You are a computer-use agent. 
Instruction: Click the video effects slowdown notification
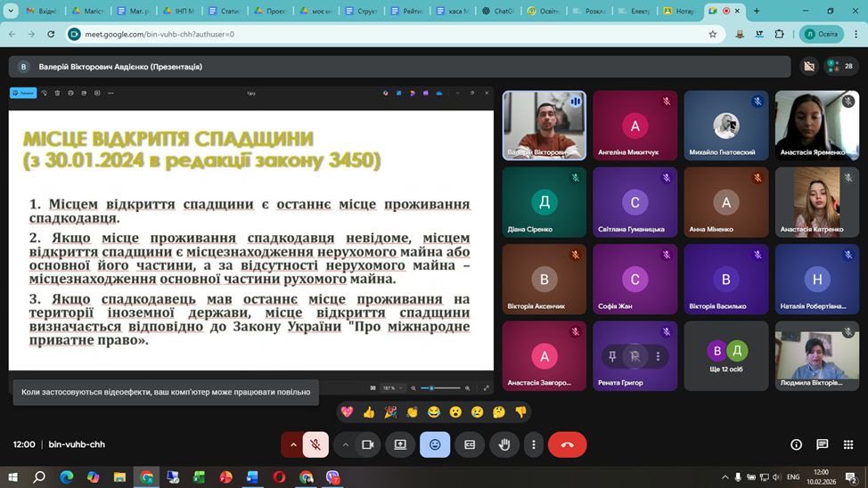point(166,392)
